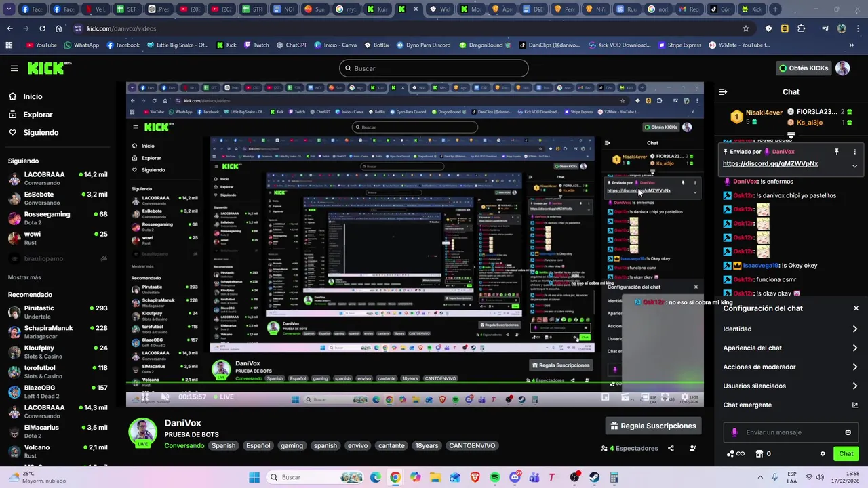Open the Windows Start menu
The image size is (868, 488).
pos(254,477)
